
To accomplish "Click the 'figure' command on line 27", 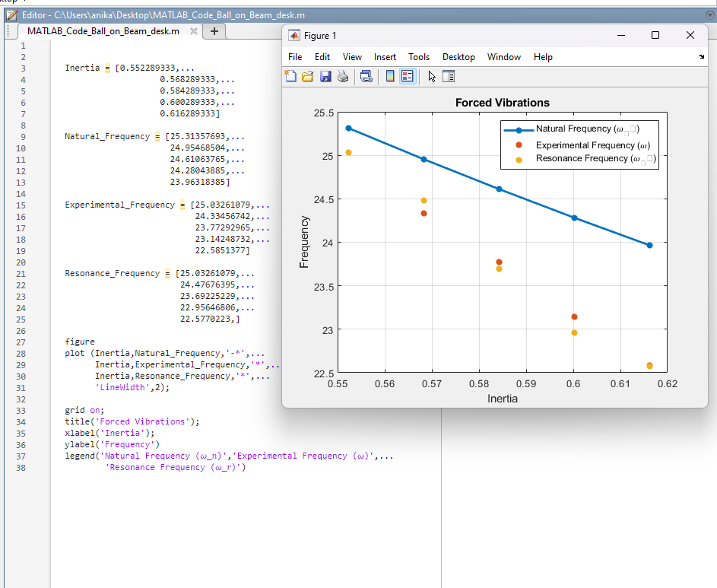I will click(80, 342).
